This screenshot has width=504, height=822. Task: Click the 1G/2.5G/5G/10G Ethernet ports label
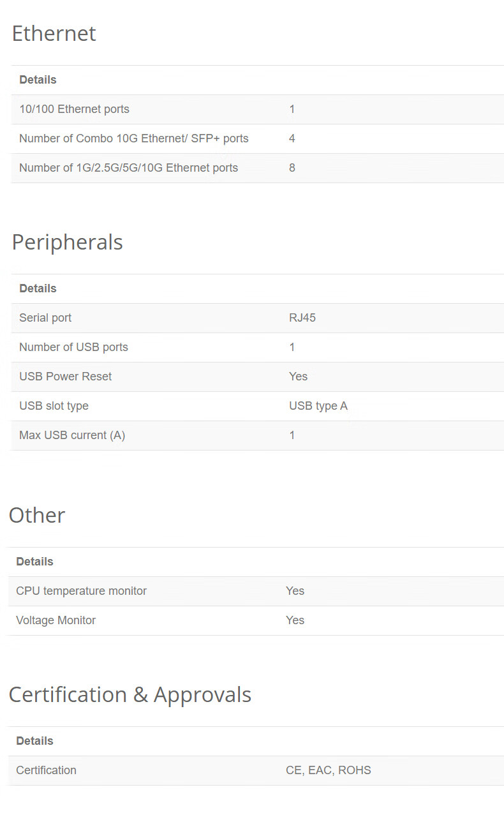[128, 168]
